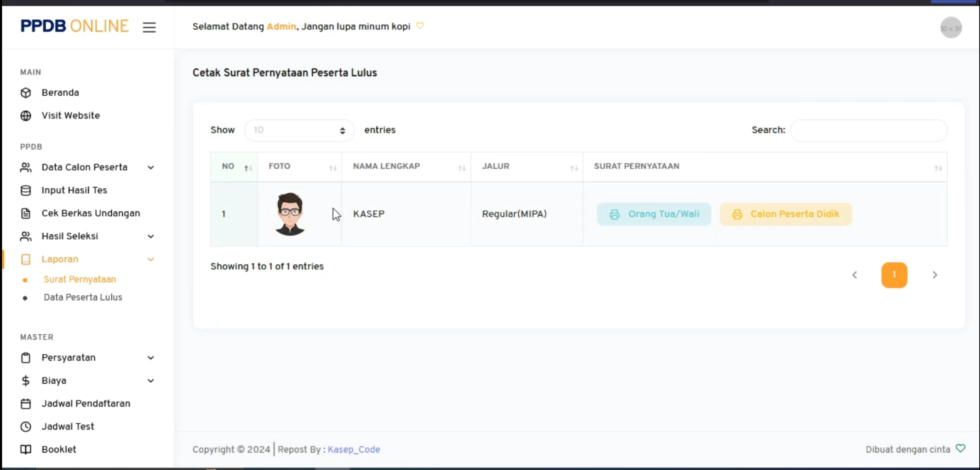Screen dimensions: 980x470
Task: Click the Input Hasil Tes database icon
Action: pos(26,190)
